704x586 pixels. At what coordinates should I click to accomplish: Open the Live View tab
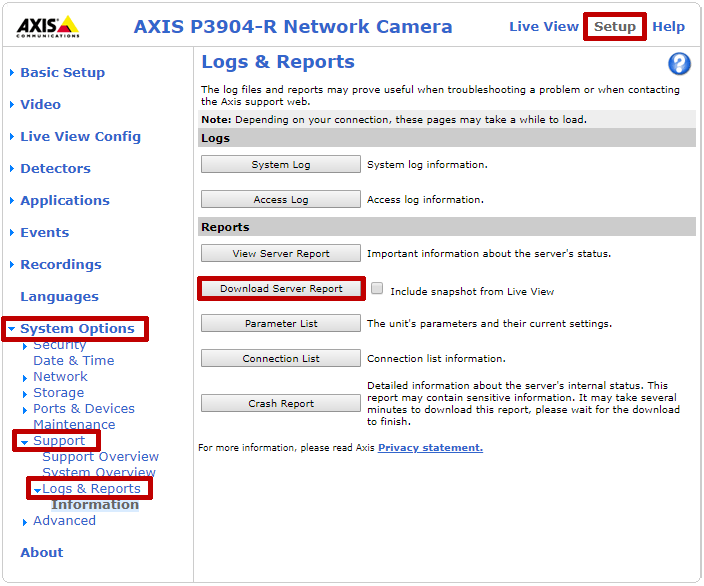pyautogui.click(x=543, y=26)
